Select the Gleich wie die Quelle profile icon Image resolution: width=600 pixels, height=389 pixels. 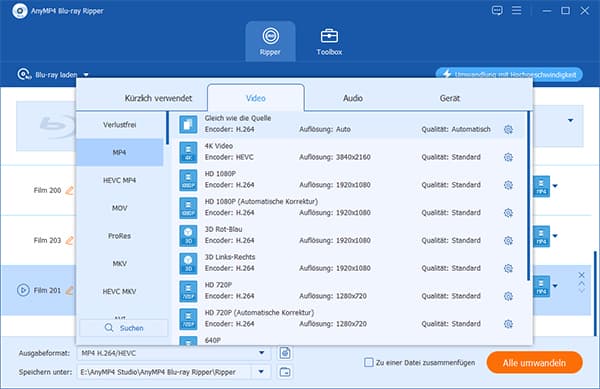click(x=188, y=124)
